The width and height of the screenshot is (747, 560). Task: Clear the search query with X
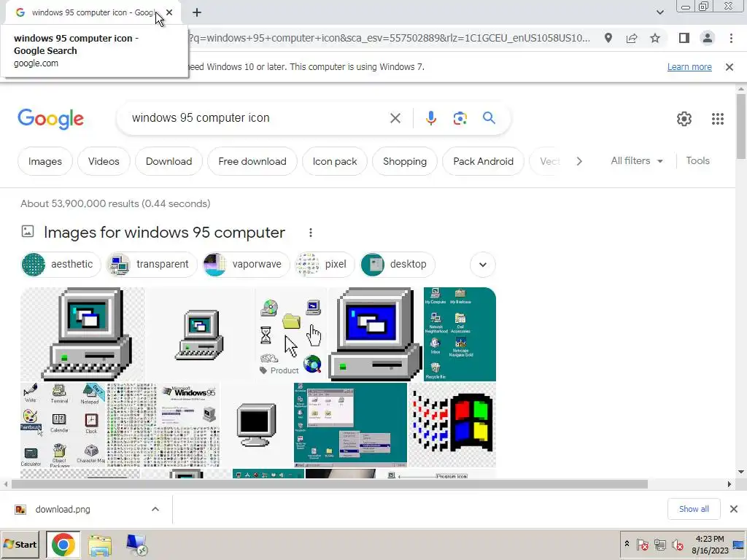coord(395,117)
